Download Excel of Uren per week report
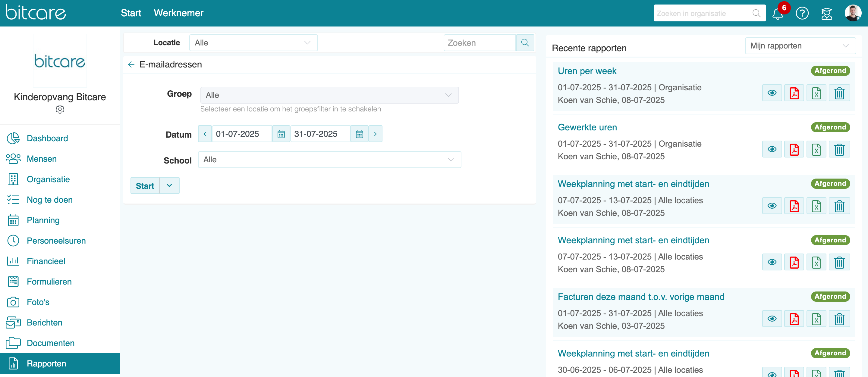Screen dimensions: 868x377 pos(816,93)
